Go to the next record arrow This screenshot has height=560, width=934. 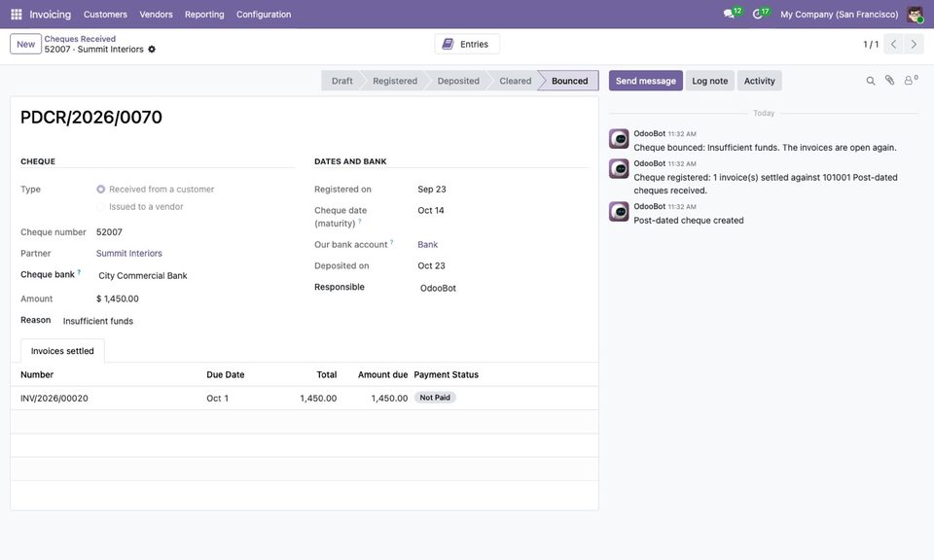coord(914,44)
